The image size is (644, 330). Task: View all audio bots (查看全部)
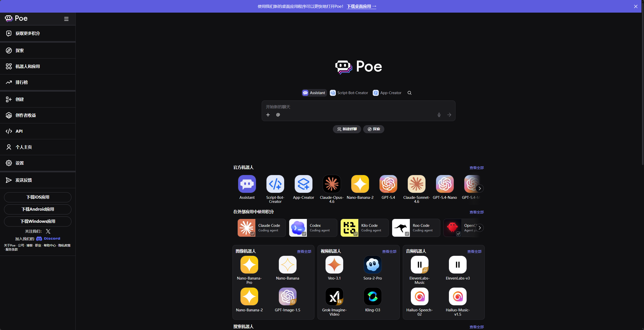474,252
